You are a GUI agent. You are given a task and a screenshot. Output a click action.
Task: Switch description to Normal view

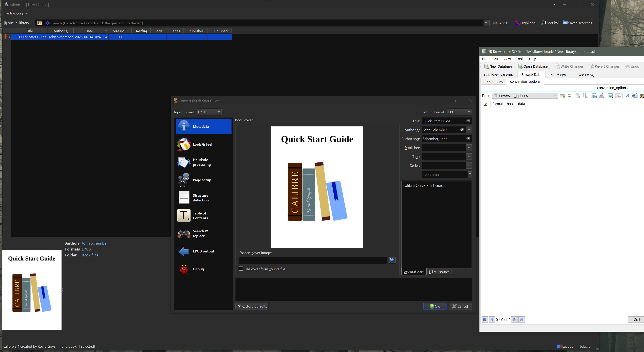click(414, 272)
